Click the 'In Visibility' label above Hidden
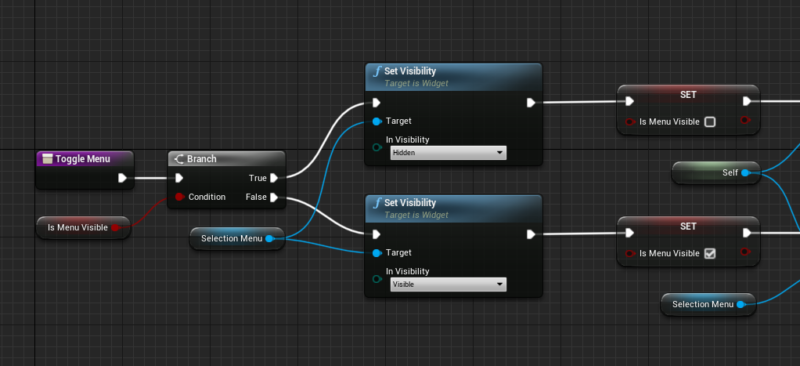The width and height of the screenshot is (800, 366). 408,140
